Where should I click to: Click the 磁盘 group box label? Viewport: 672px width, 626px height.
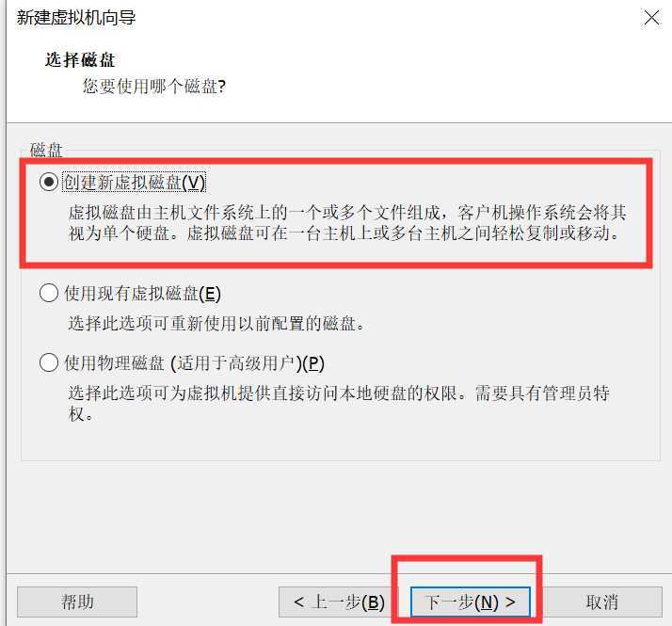tap(46, 150)
